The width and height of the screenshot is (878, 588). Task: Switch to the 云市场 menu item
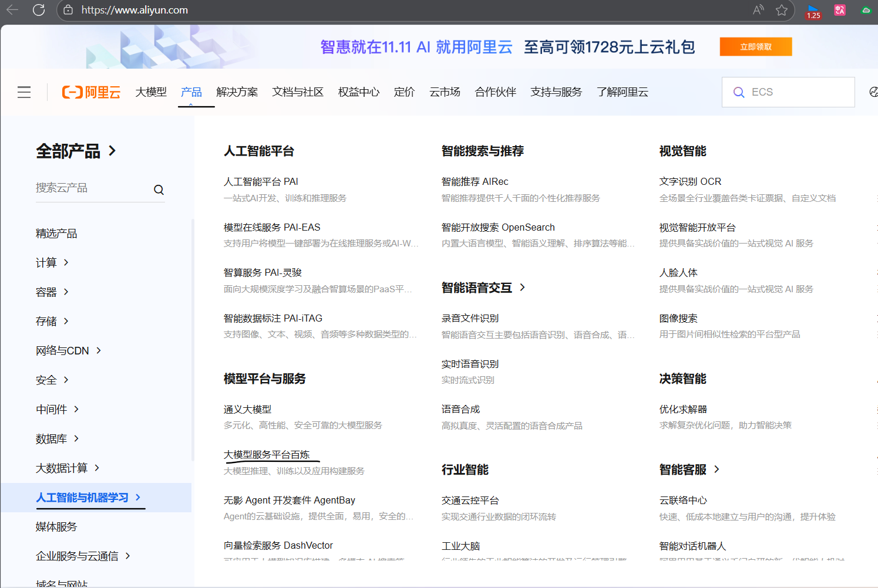click(x=445, y=92)
